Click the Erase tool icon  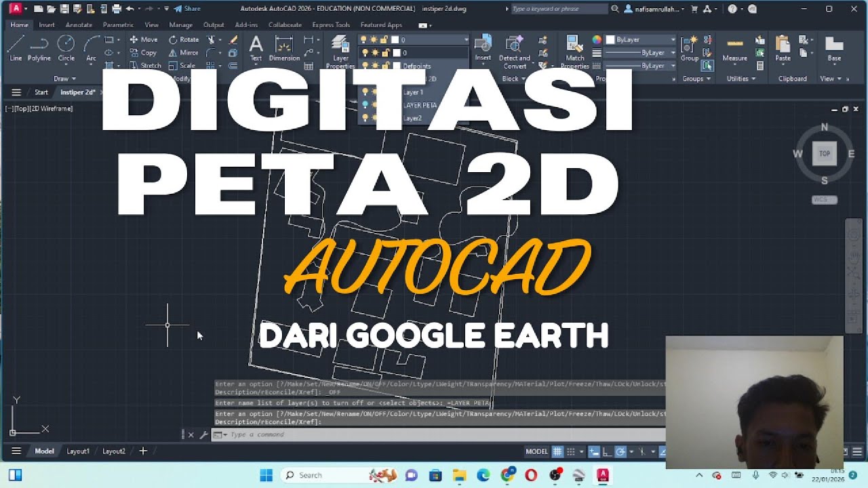(x=233, y=39)
